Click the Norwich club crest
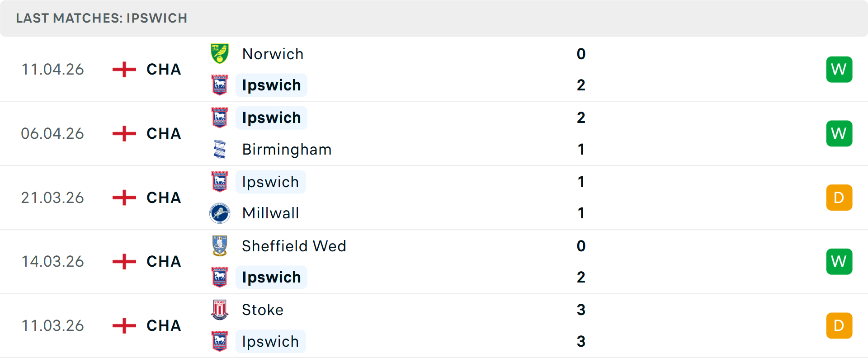This screenshot has height=358, width=868. click(220, 54)
